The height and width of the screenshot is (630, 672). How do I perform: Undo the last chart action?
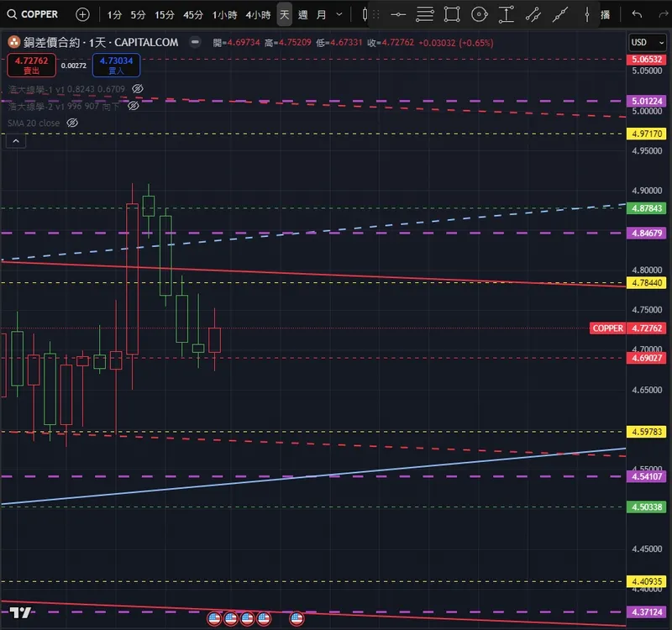637,14
